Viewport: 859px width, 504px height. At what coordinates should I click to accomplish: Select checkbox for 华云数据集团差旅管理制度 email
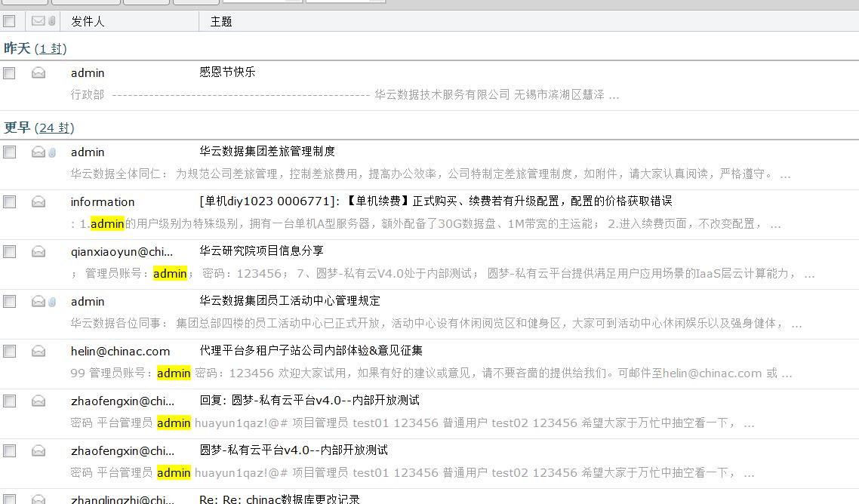click(9, 152)
